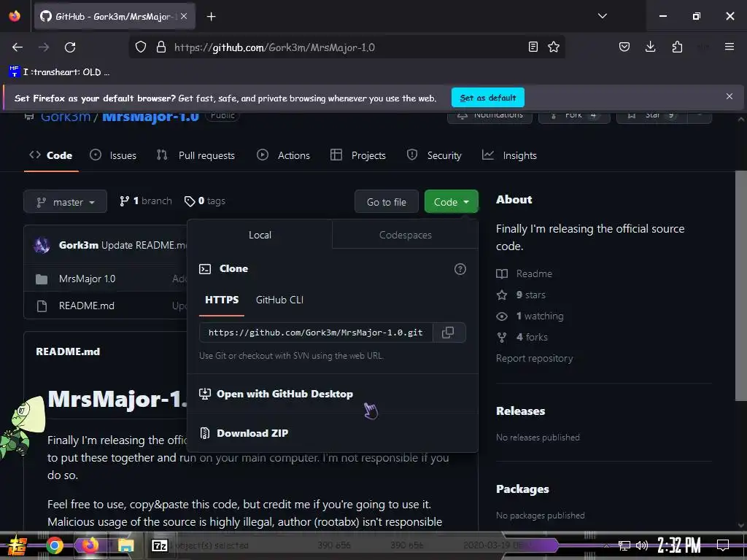
Task: Open the Firefox downloads panel
Action: pos(650,47)
